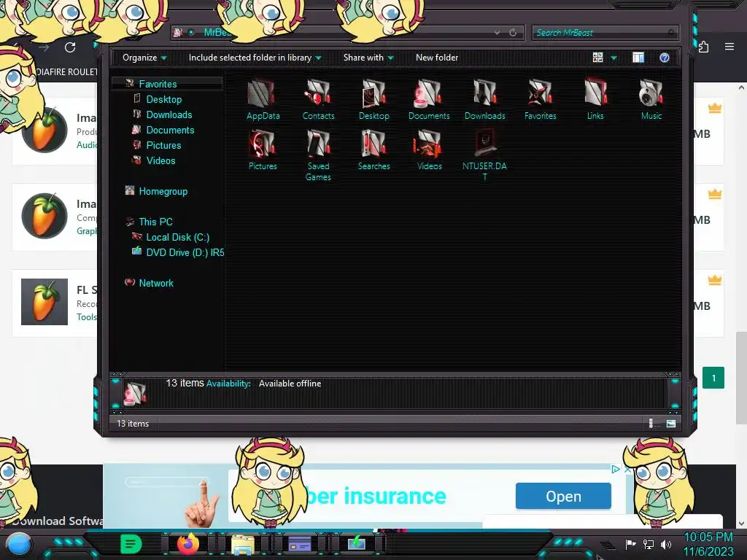Screen dimensions: 747x560
Task: Refresh the Explorer address bar
Action: click(513, 32)
